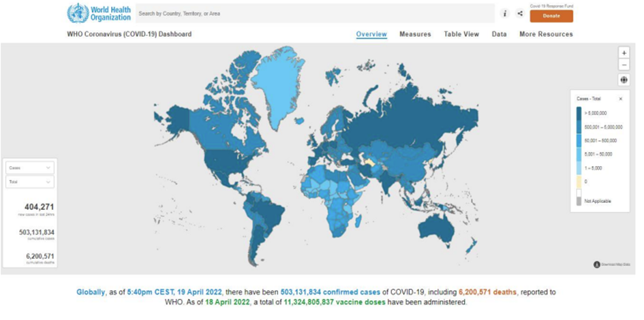Open the Table View tab

(x=461, y=35)
